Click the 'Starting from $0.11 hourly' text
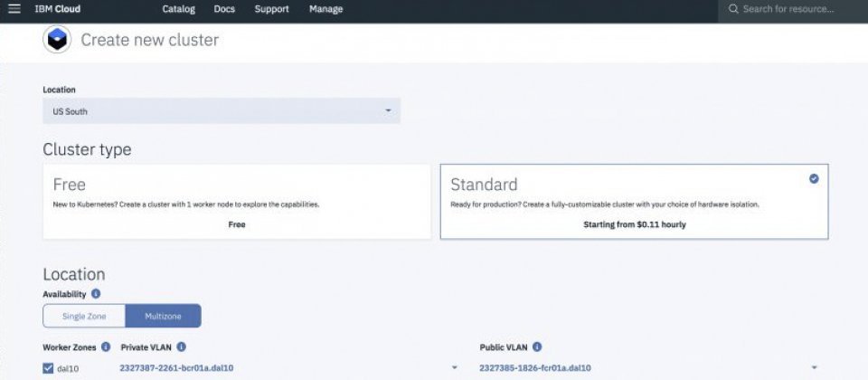Image resolution: width=868 pixels, height=380 pixels. pos(635,225)
